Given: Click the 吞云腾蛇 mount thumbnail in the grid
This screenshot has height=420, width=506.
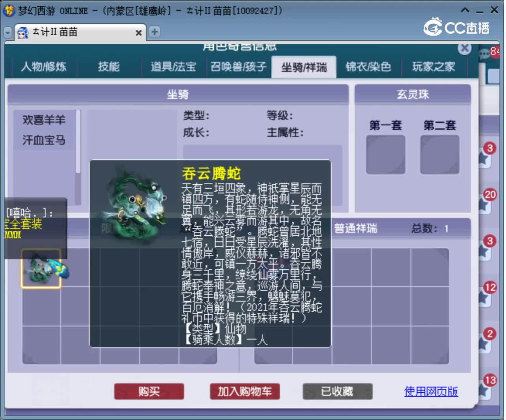Looking at the screenshot, I should 41,269.
